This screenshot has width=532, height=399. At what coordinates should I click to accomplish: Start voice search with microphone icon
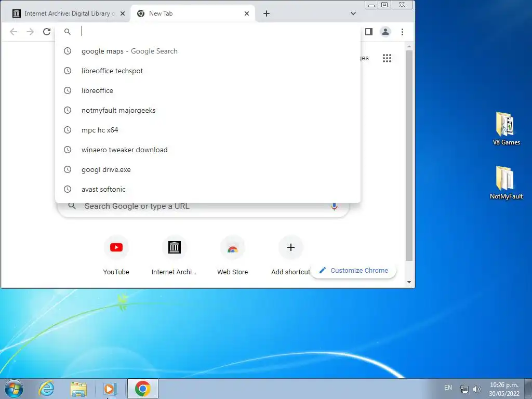tap(334, 206)
